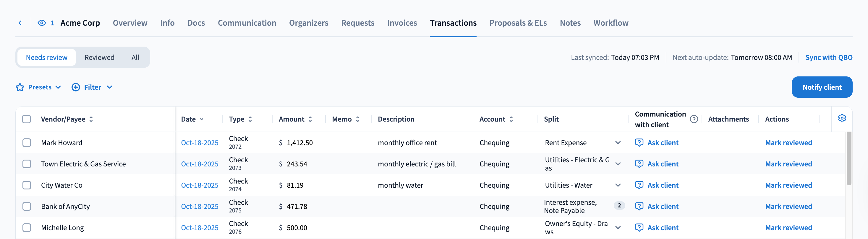Viewport: 868px width, 239px height.
Task: Check the Mark Howard row checkbox
Action: point(27,143)
